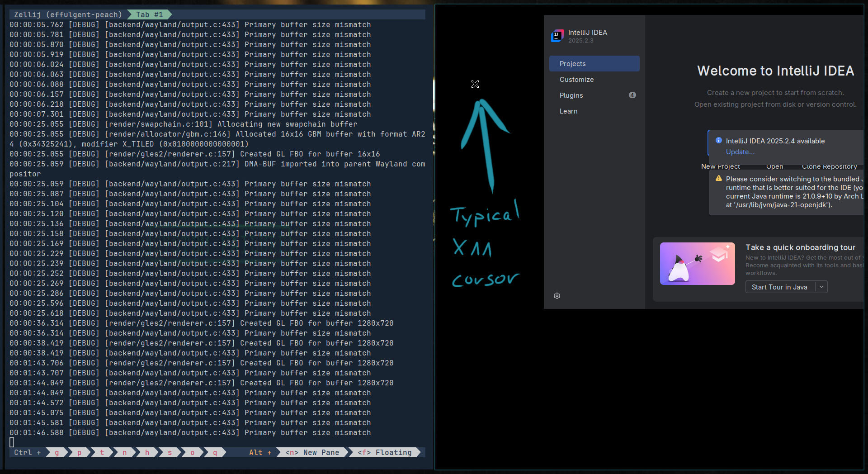Click the onboarding tour illustration thumbnail
Screen dimensions: 868x474
[697, 264]
